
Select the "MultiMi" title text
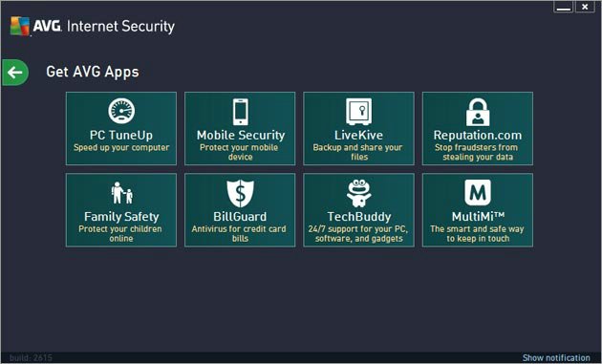tap(478, 217)
